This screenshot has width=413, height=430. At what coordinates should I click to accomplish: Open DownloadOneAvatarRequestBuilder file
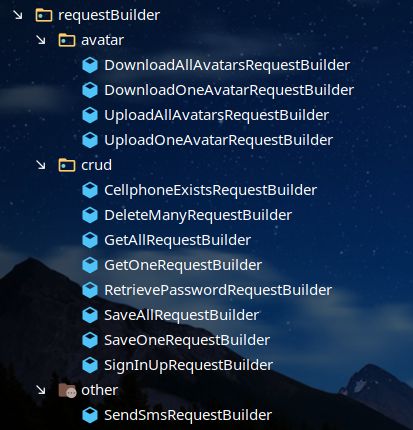coord(229,90)
